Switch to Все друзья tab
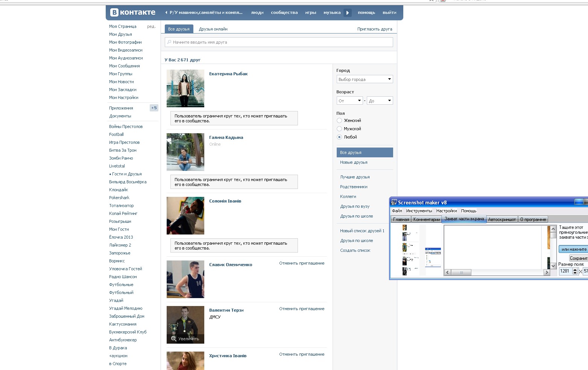 (179, 29)
